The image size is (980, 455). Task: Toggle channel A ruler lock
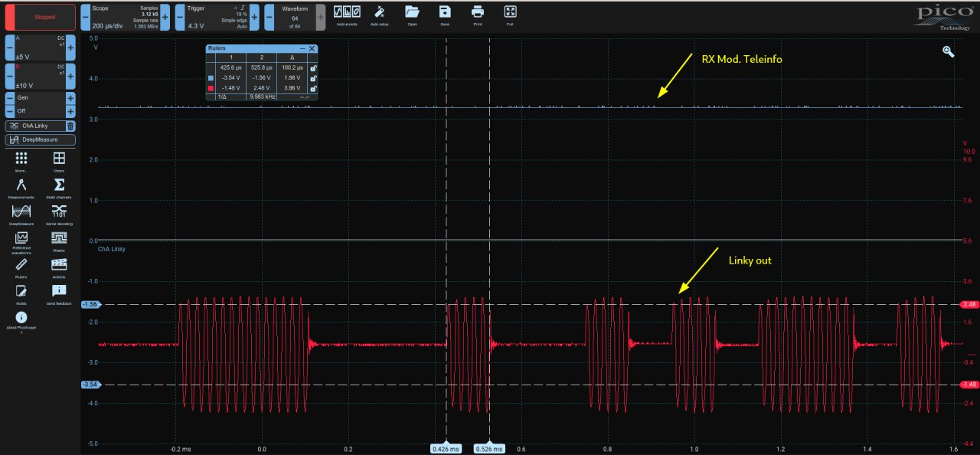pos(314,78)
